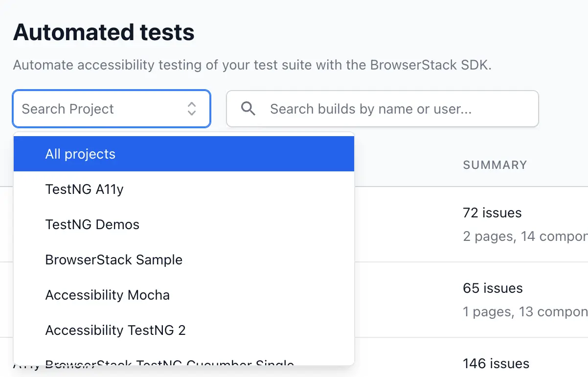Click the SUMMARY column header
588x377 pixels.
tap(495, 165)
